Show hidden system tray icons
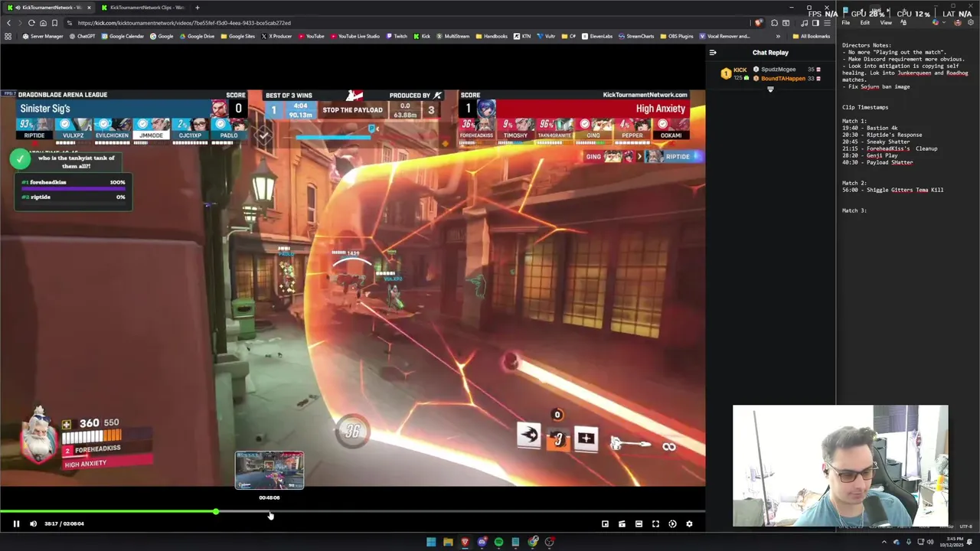The width and height of the screenshot is (980, 551). pos(884,542)
